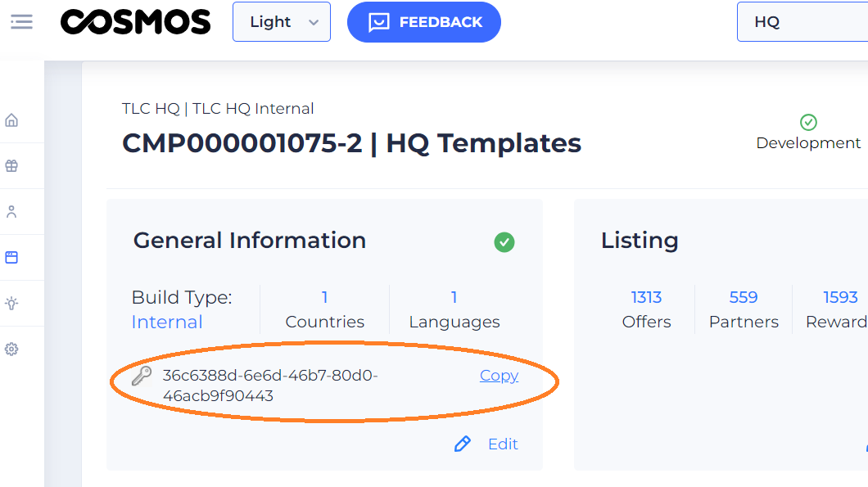Click the Copy link for the key
868x487 pixels.
499,376
